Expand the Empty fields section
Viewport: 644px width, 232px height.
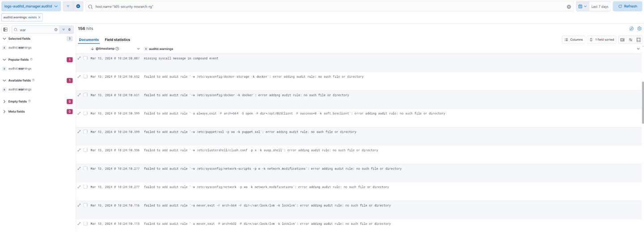pyautogui.click(x=4, y=101)
